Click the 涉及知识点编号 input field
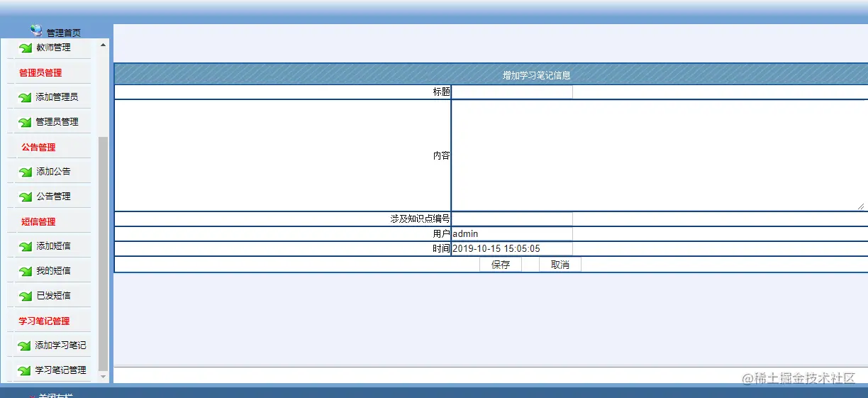Image resolution: width=868 pixels, height=398 pixels. [512, 219]
